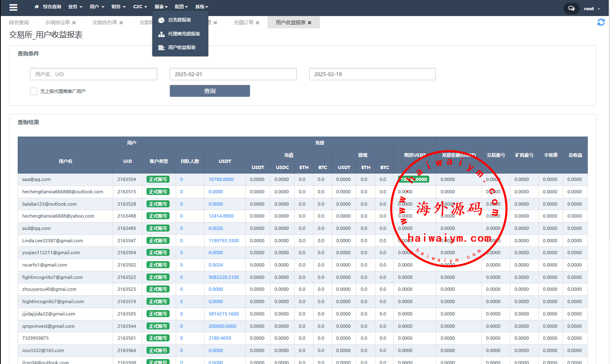Close the 用户收益报表 tab
Image resolution: width=610 pixels, height=364 pixels.
click(x=310, y=23)
